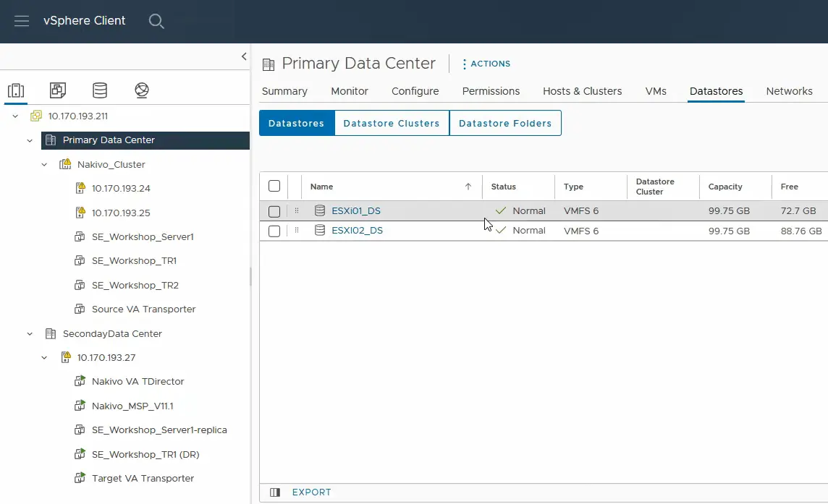Open the Actions dropdown menu

click(x=486, y=64)
